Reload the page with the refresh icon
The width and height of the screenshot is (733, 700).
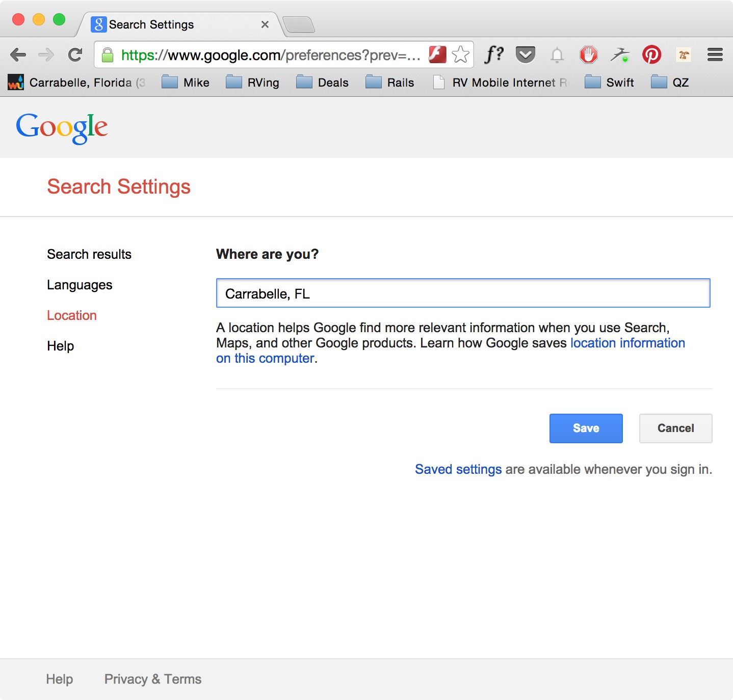coord(75,55)
